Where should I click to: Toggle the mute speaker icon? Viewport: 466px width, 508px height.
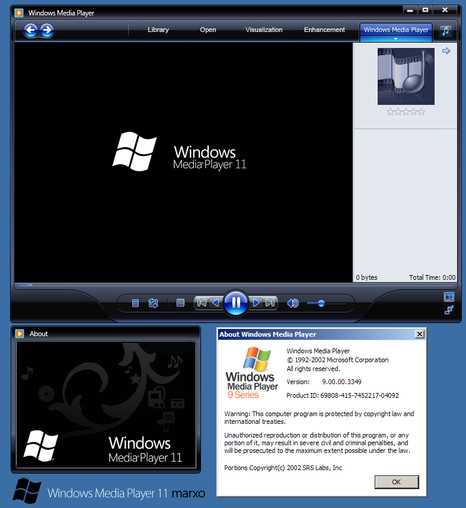[x=293, y=303]
